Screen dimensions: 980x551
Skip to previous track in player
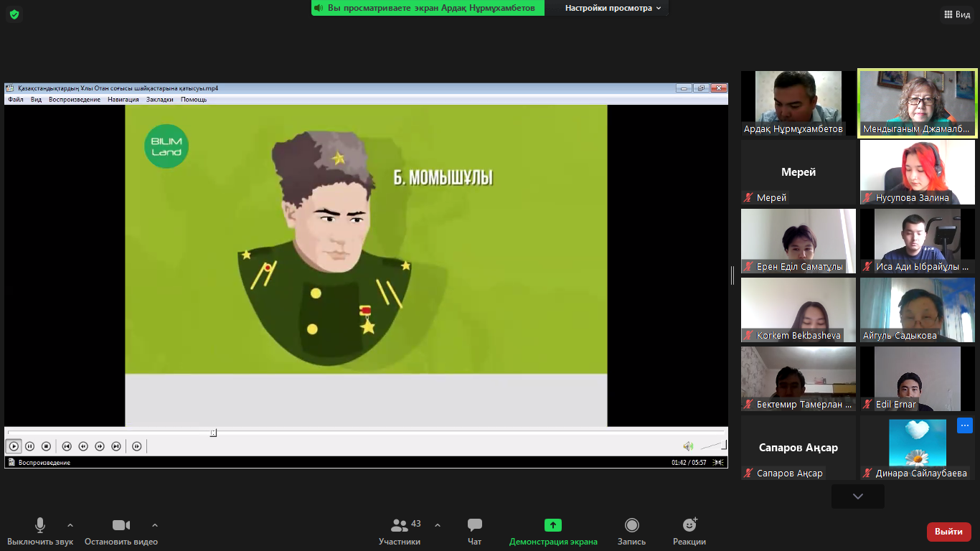(x=67, y=446)
